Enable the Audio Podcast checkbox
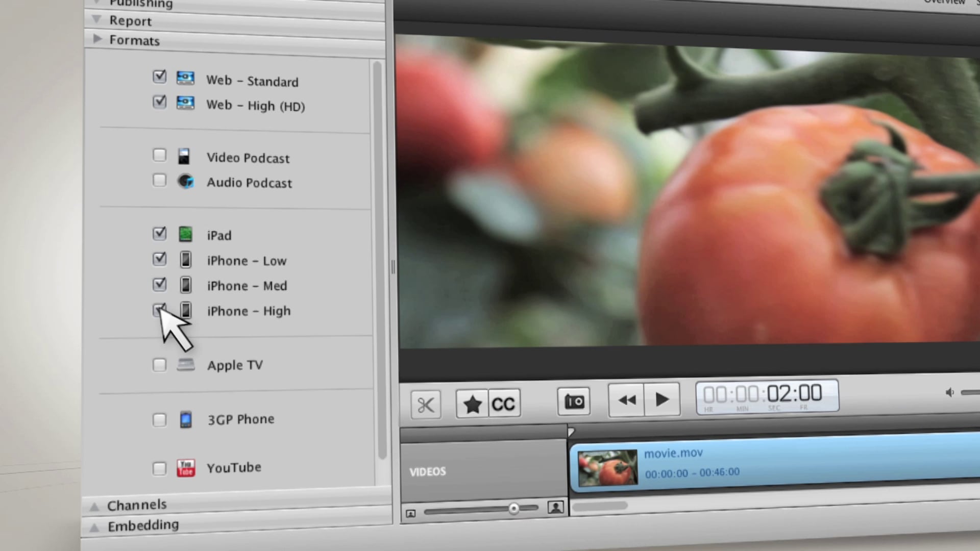This screenshot has width=980, height=551. click(x=160, y=180)
